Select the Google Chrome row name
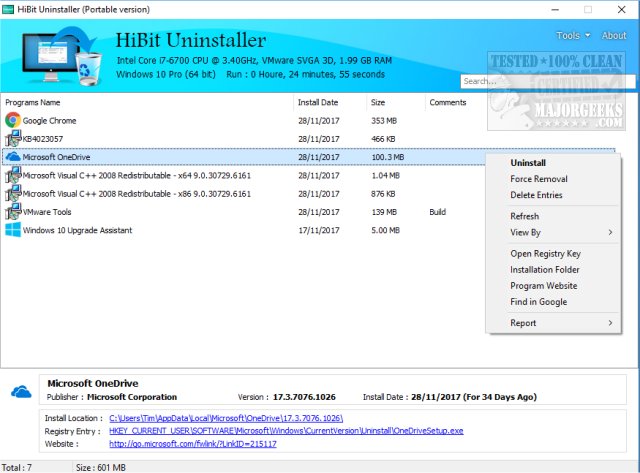640x473 pixels. pos(49,121)
